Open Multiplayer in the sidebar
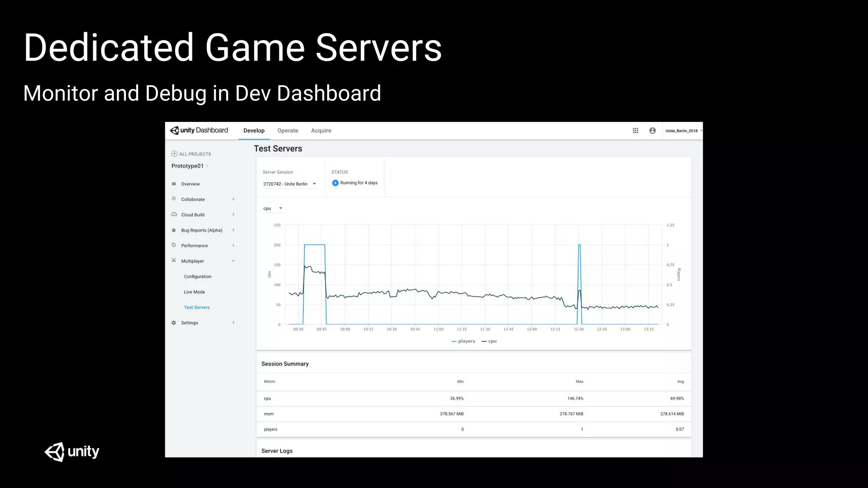The height and width of the screenshot is (488, 868). point(192,261)
